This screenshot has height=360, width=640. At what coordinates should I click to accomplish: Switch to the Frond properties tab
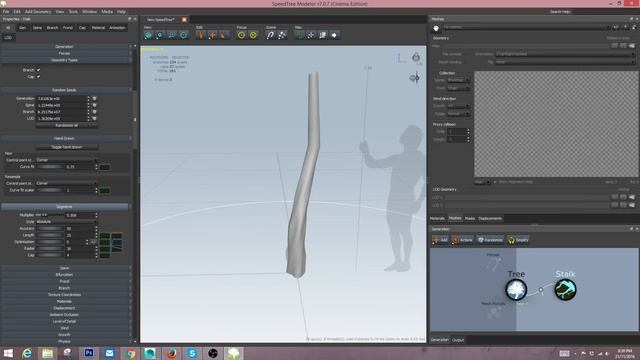[x=68, y=28]
